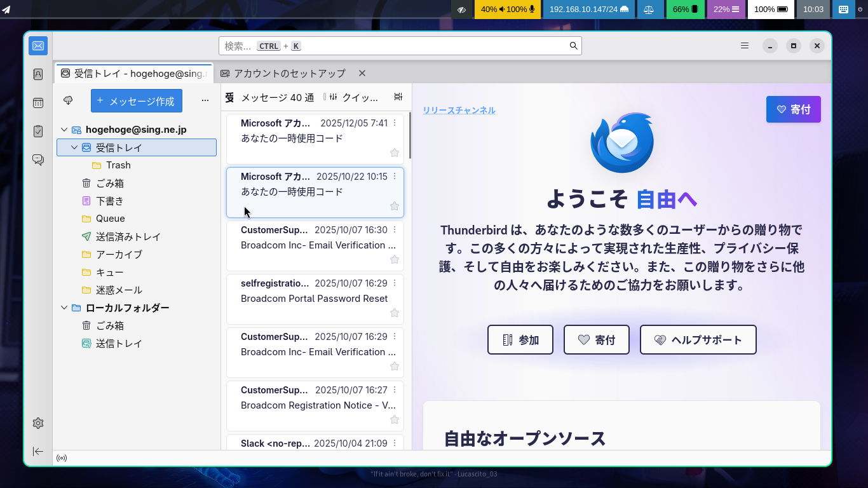Click the system bar volume indicator
Image resolution: width=868 pixels, height=488 pixels.
tap(507, 10)
